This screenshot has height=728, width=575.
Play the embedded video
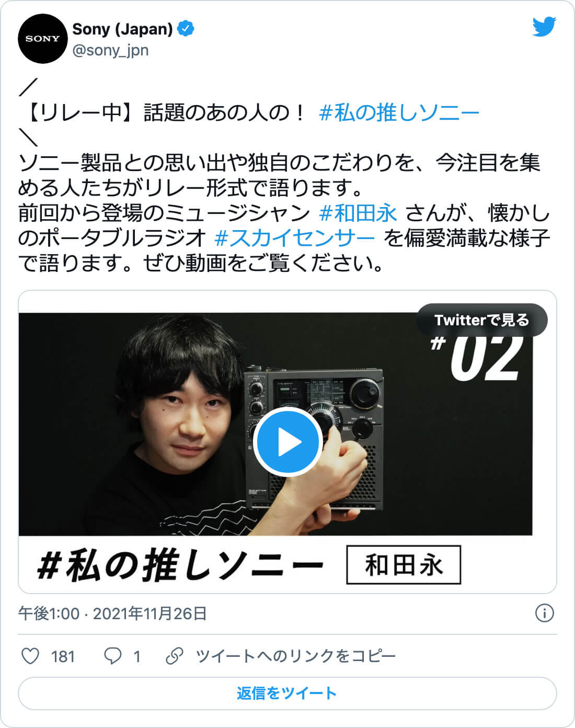[x=287, y=442]
